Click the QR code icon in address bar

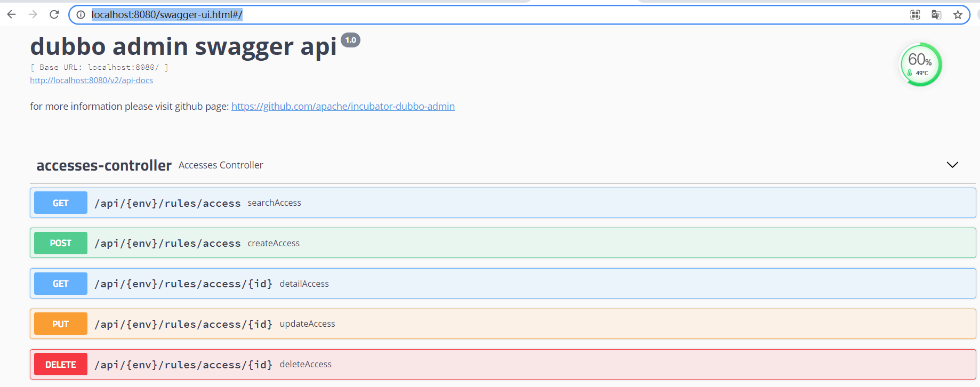pyautogui.click(x=915, y=15)
